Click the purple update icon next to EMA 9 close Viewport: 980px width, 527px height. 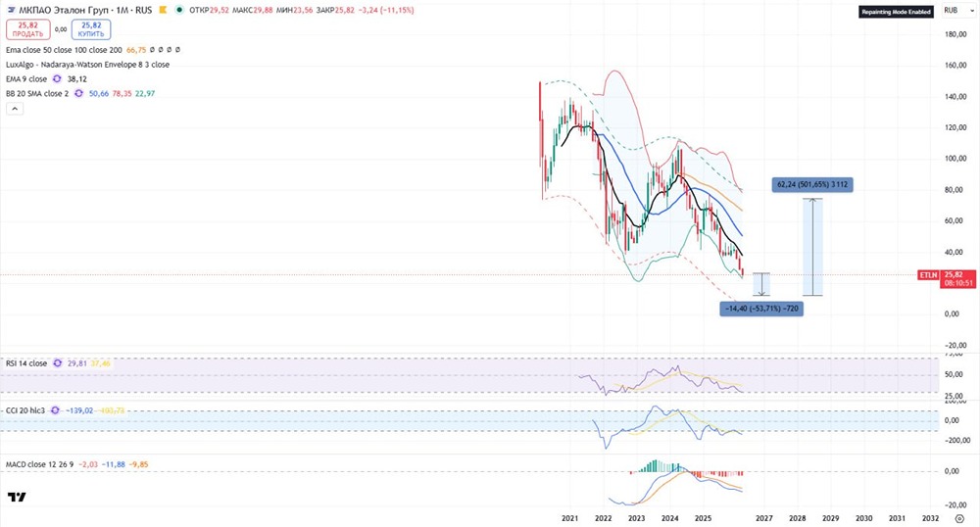pyautogui.click(x=57, y=79)
